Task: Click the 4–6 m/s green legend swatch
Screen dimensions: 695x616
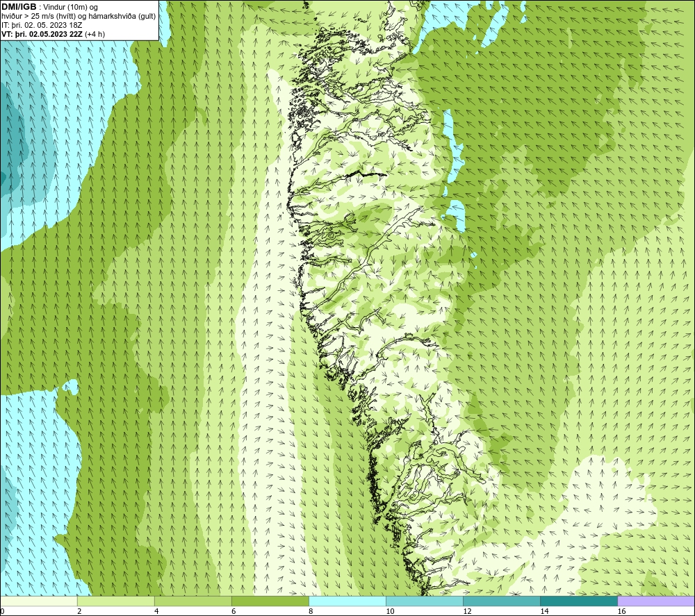Action: click(193, 601)
